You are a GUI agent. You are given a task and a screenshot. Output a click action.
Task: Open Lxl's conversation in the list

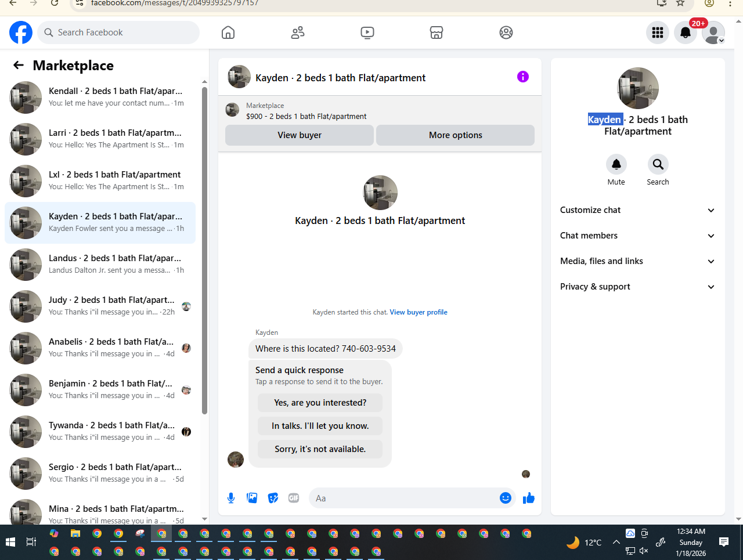pos(100,181)
